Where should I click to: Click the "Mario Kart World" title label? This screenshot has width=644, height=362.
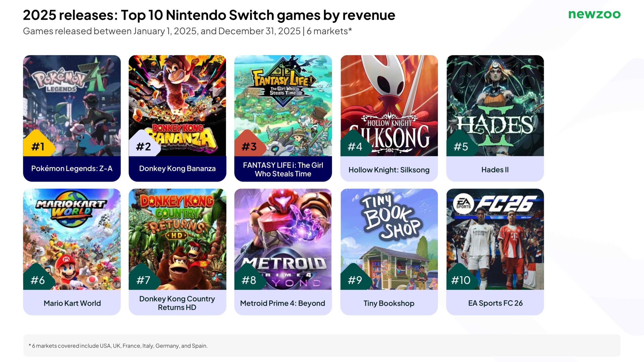tap(72, 303)
